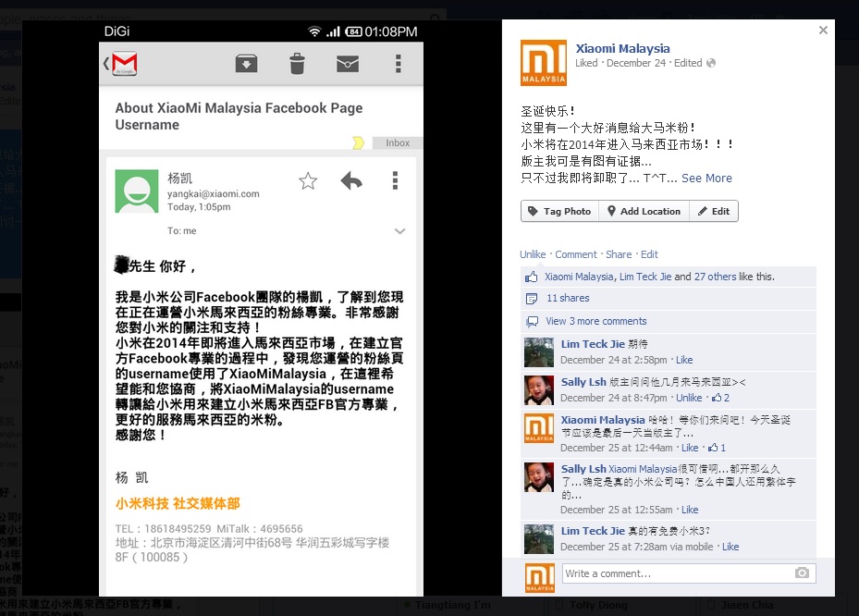Open the Xiaomi Malaysia page name link
The image size is (859, 616).
pyautogui.click(x=622, y=48)
